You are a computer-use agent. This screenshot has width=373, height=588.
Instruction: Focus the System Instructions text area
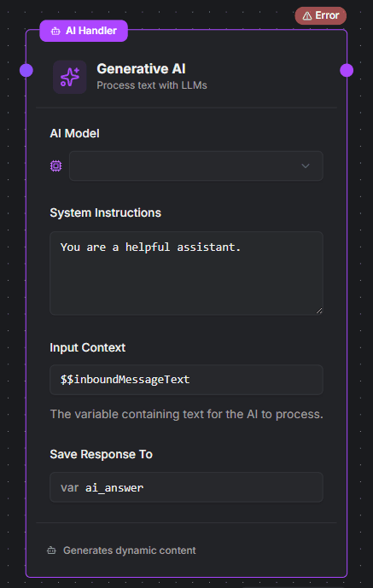(186, 273)
